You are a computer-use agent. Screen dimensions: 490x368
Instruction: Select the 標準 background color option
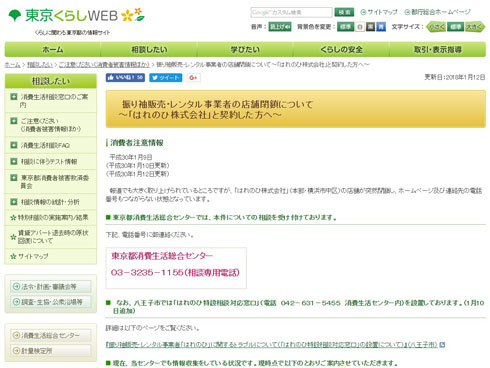coord(345,27)
